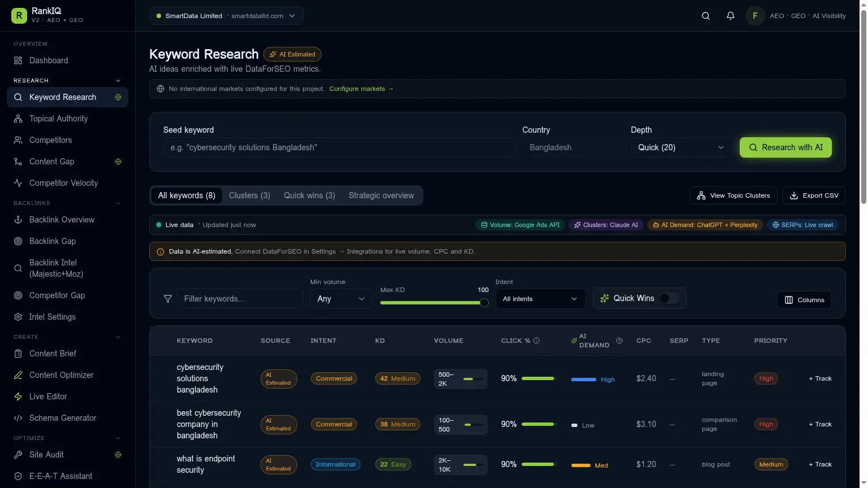
Task: Click Volume: Google Ads API badge
Action: tap(520, 225)
